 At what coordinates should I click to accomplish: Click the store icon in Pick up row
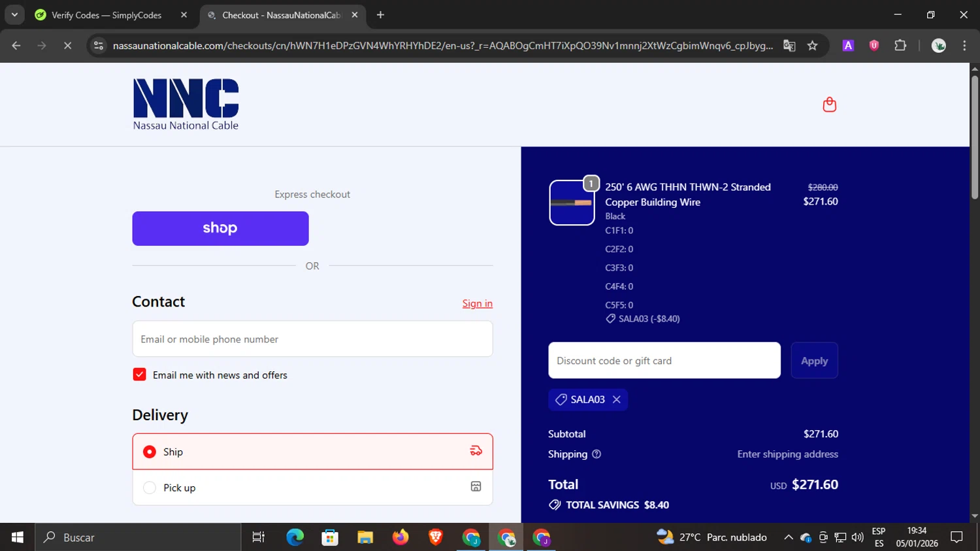click(476, 486)
